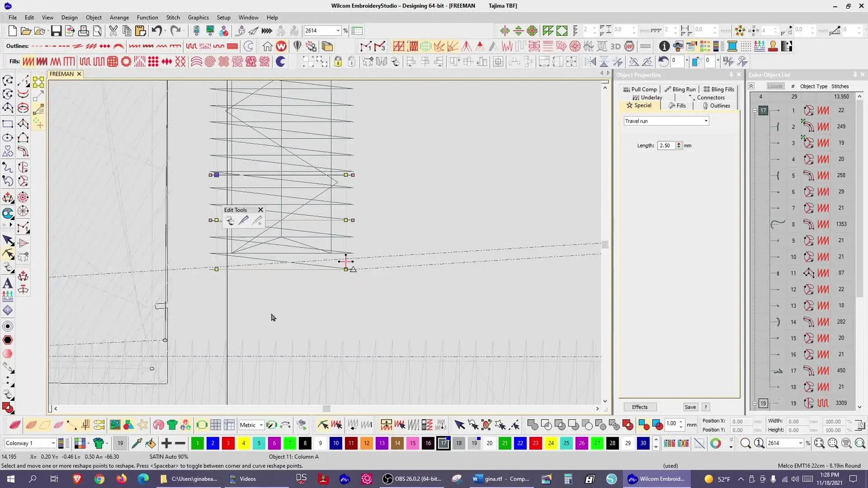Select color swatch 12 orange
868x488 pixels.
tap(367, 443)
